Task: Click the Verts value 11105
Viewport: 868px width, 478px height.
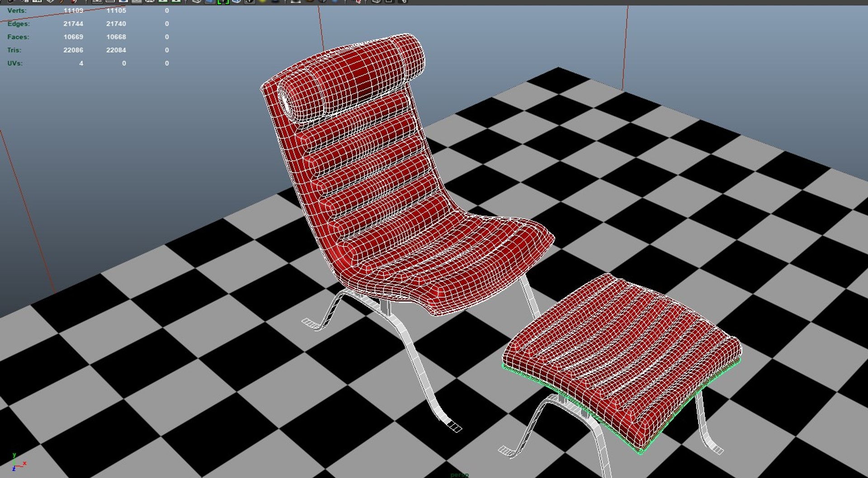Action: pos(116,10)
